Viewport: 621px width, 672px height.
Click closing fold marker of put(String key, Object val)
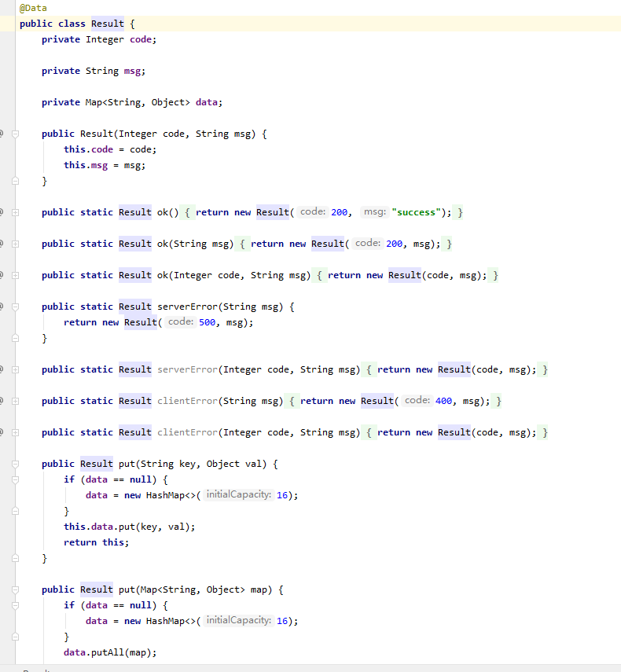(x=16, y=559)
